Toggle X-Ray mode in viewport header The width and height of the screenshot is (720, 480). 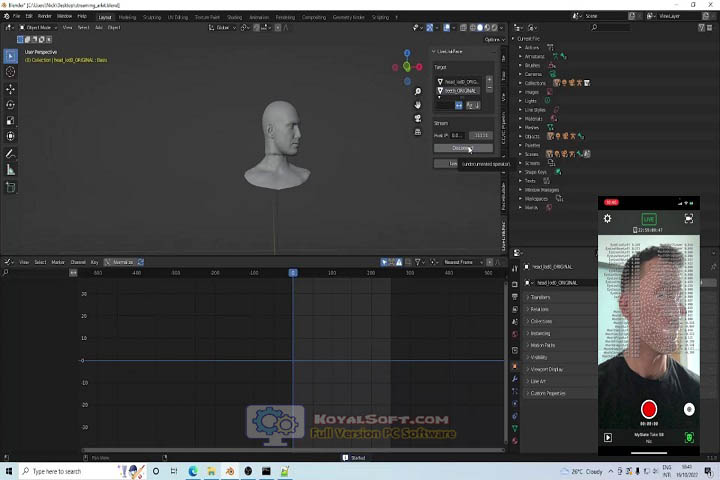[463, 28]
